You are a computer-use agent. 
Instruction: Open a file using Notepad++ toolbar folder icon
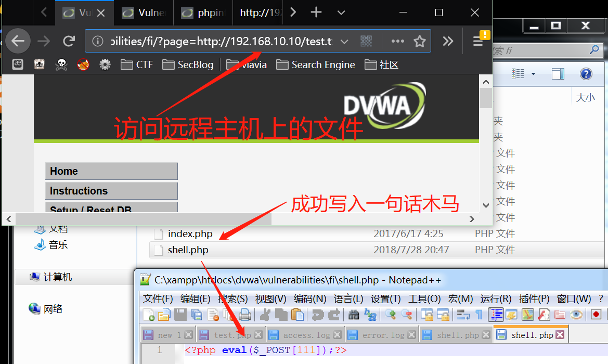pyautogui.click(x=164, y=315)
